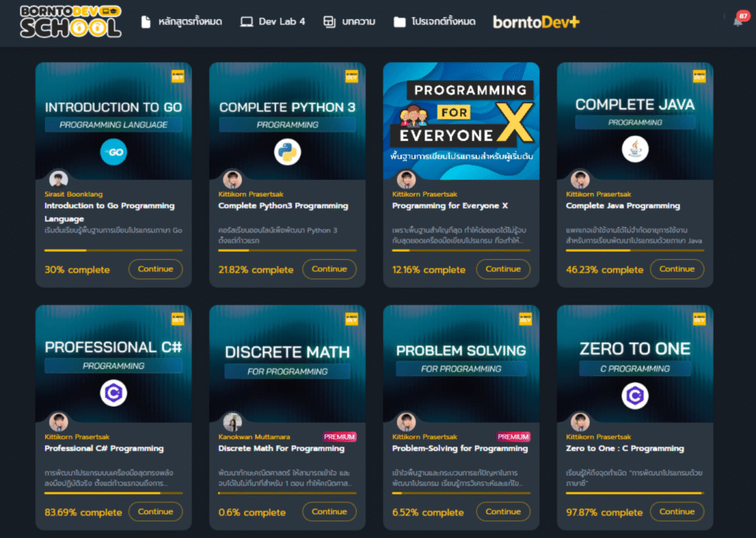Click the PREMIUM badge on Discrete Math course
Screen dimensions: 756x538
point(340,437)
